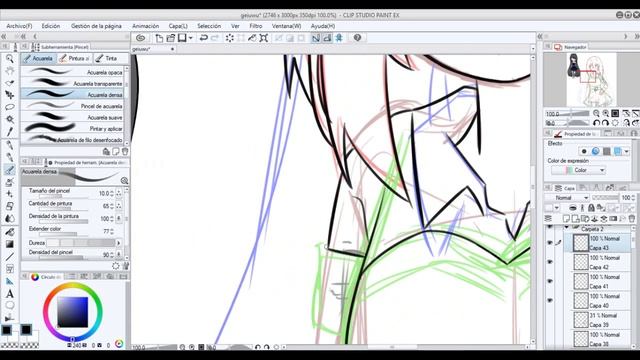Open the Animación menu

click(145, 26)
